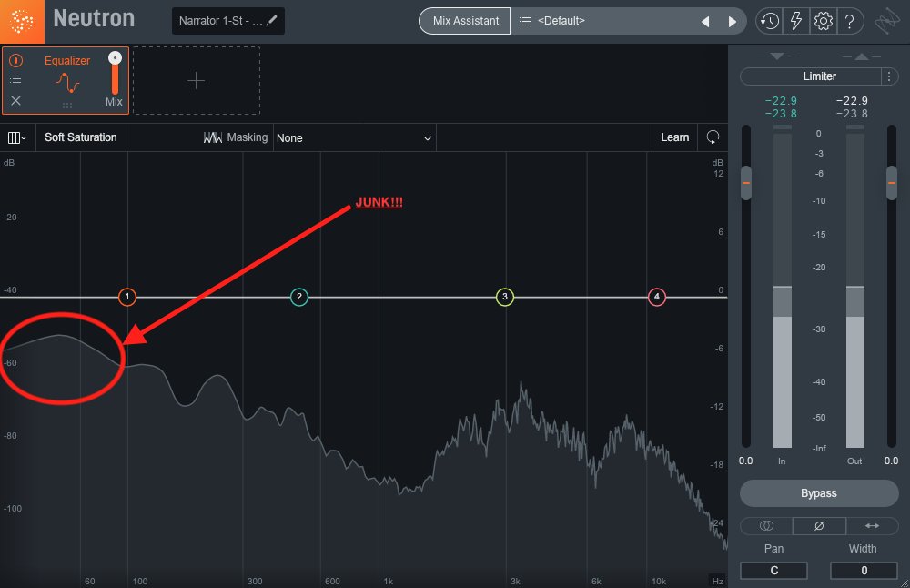Viewport: 910px width, 588px height.
Task: Edit the Narrator track name pencil
Action: click(271, 20)
